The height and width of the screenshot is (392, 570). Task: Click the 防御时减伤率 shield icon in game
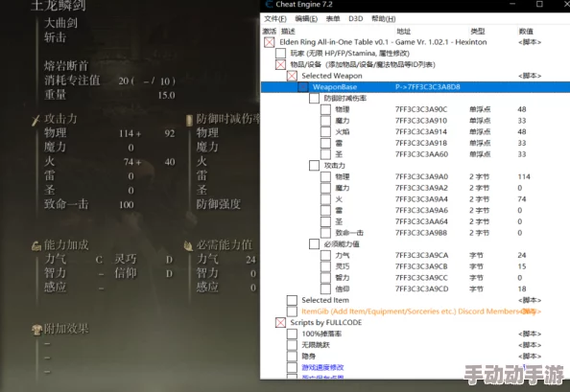[189, 120]
